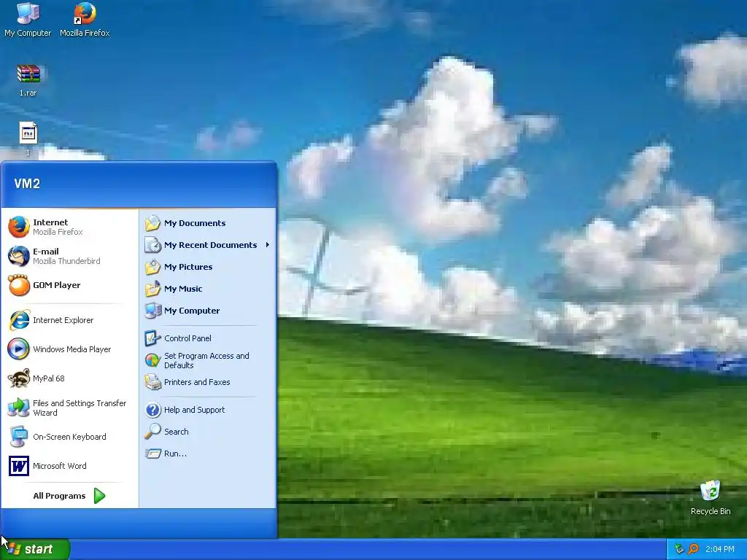Click MyPal 68 text label
747x560 pixels.
(49, 378)
